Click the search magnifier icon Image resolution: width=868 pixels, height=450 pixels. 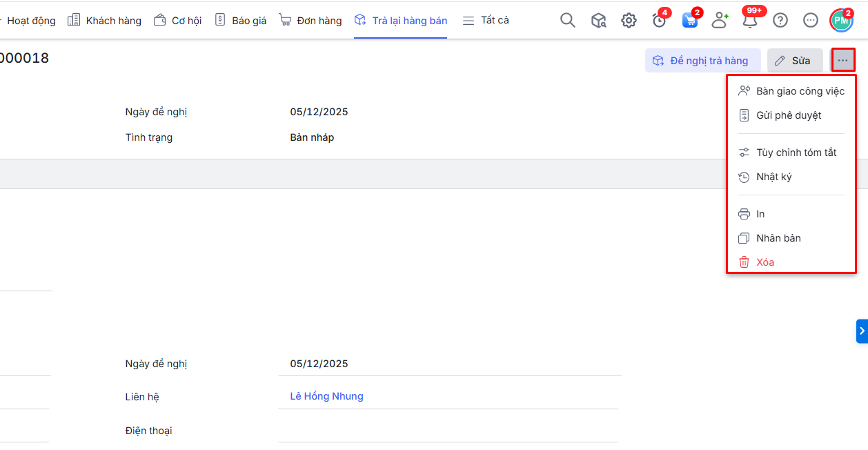pyautogui.click(x=567, y=21)
